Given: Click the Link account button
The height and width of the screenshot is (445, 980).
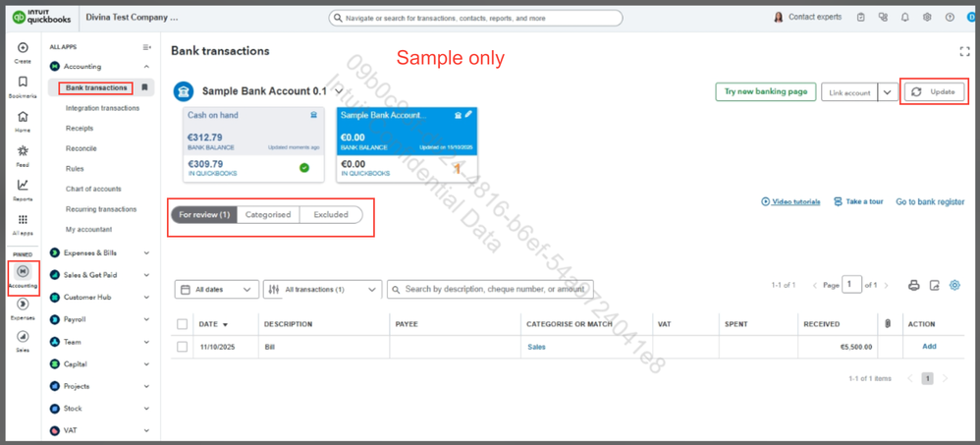Looking at the screenshot, I should pyautogui.click(x=849, y=92).
